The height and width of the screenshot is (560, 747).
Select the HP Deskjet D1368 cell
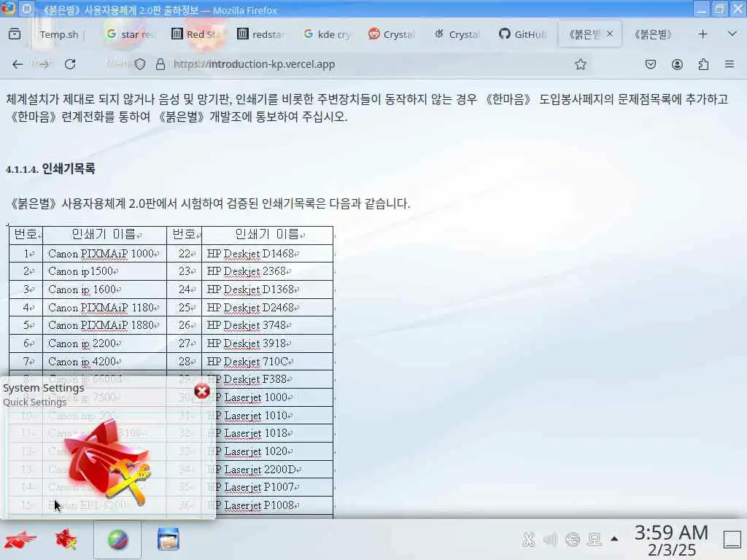pos(267,289)
